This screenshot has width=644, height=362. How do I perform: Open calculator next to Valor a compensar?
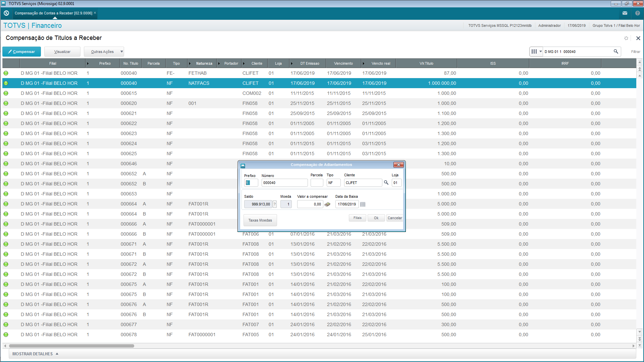[327, 204]
